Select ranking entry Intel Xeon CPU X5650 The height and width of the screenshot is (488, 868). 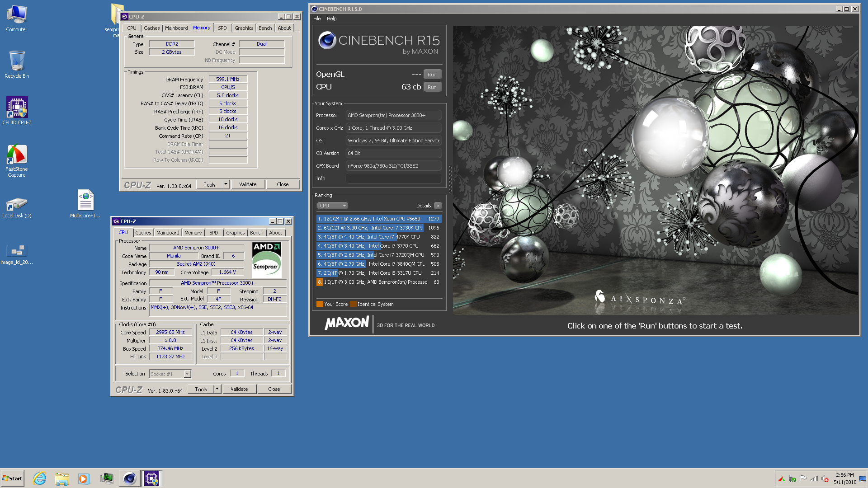379,219
